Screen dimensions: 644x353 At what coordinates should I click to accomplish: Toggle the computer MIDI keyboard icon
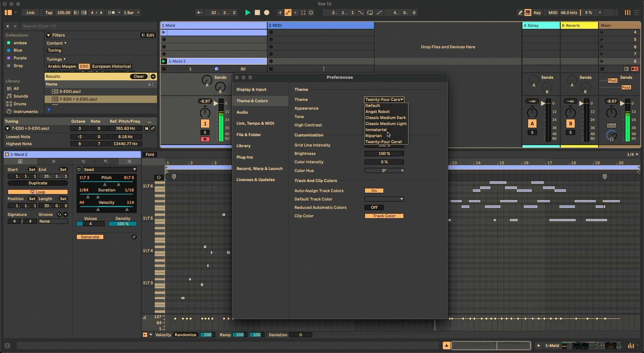528,13
